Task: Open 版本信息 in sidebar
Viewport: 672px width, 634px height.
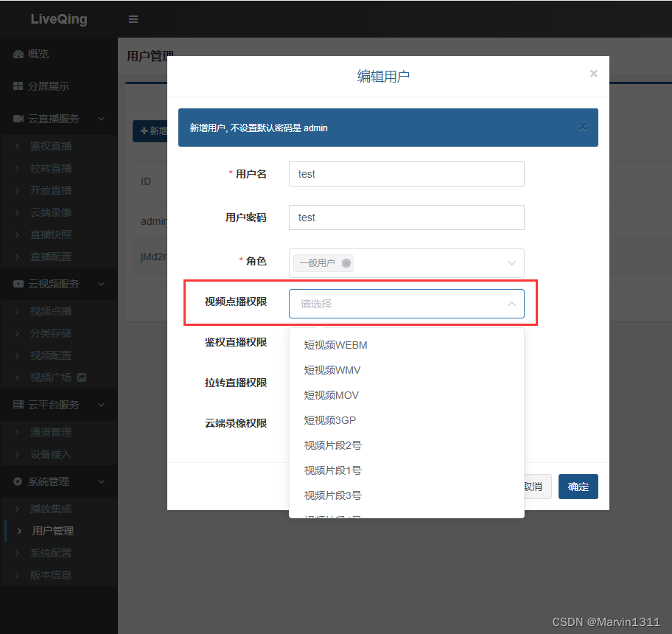Action: coord(51,575)
